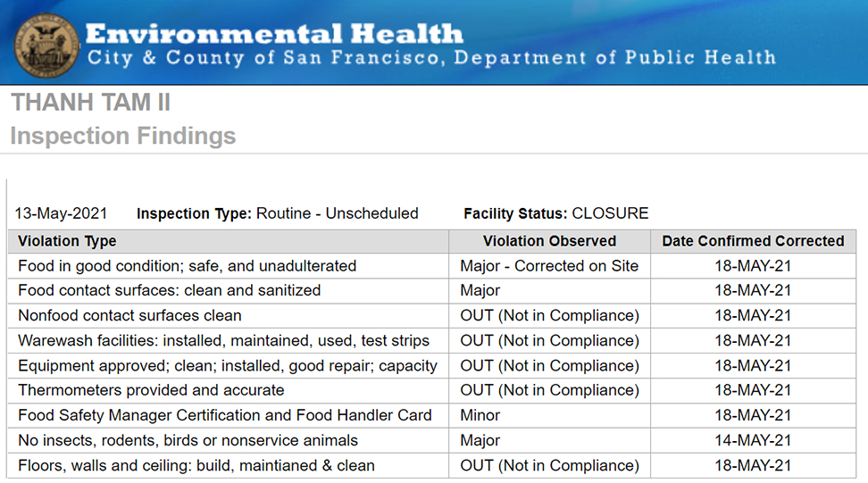Click the Inspection Findings heading
868x483 pixels.
tap(123, 137)
